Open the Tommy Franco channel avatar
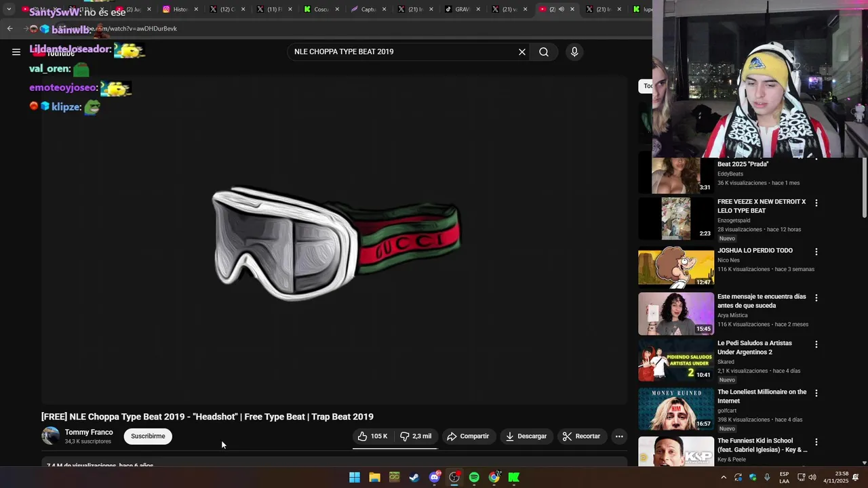 (x=51, y=436)
